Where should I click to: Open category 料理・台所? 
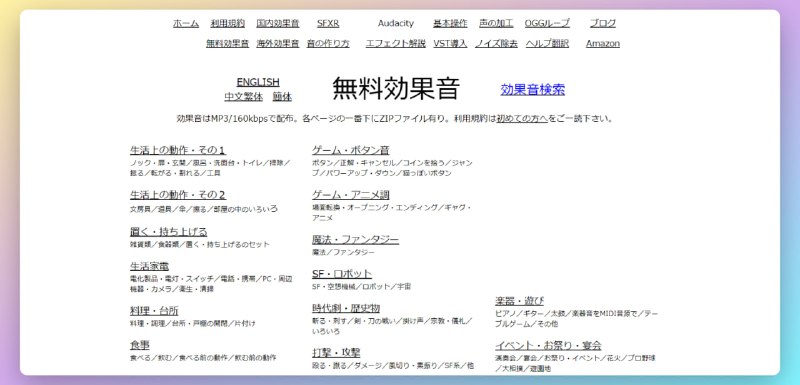pyautogui.click(x=154, y=311)
